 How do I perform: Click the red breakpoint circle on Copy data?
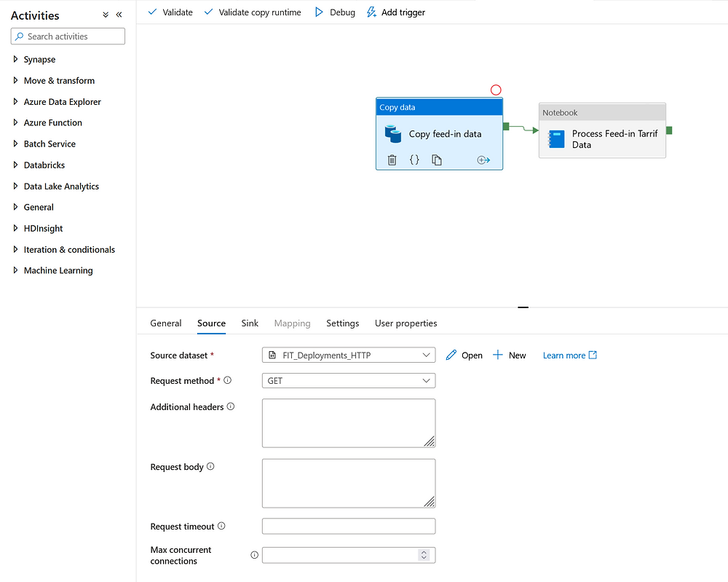496,90
